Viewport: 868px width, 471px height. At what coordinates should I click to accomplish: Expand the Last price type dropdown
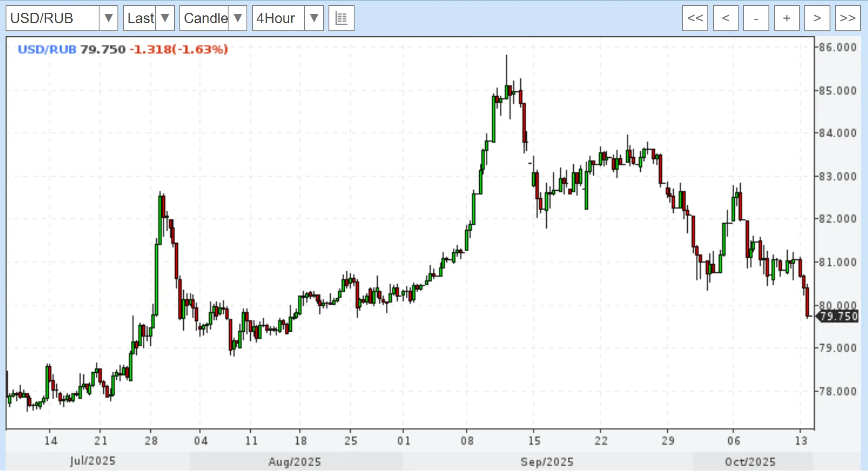[x=165, y=18]
